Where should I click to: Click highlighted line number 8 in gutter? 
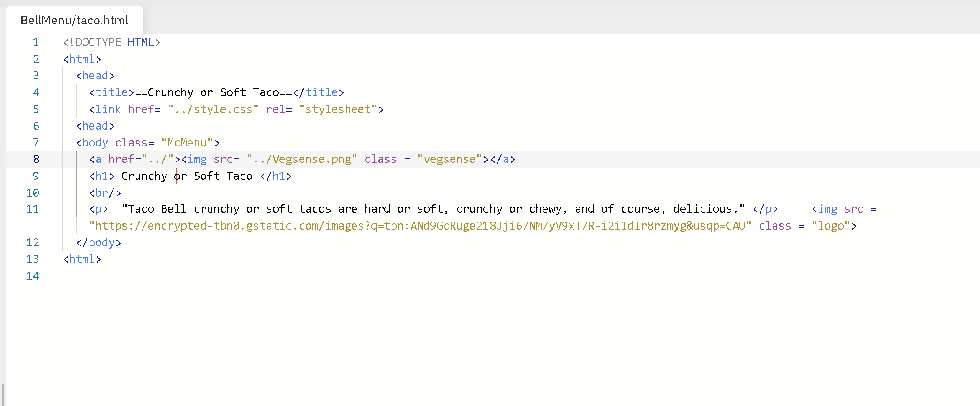pyautogui.click(x=36, y=159)
